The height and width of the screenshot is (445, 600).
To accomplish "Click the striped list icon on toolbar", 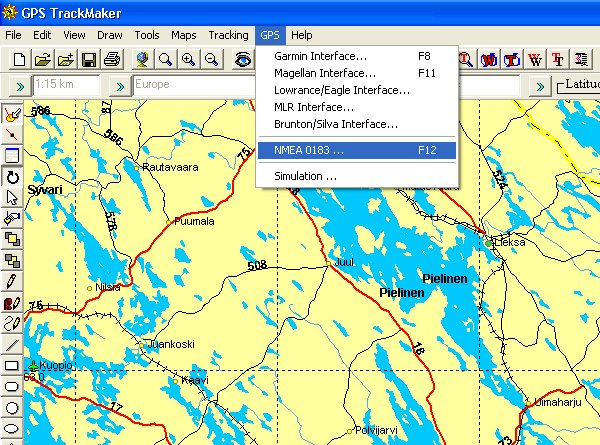I will pyautogui.click(x=581, y=60).
